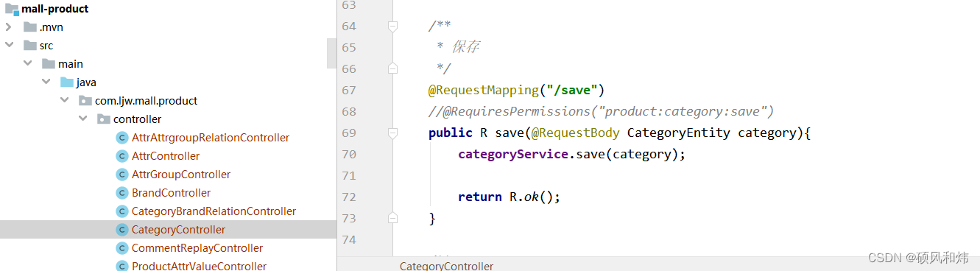Click class icon of AttrAttrgroupRelationController
980x271 pixels.
(x=122, y=138)
